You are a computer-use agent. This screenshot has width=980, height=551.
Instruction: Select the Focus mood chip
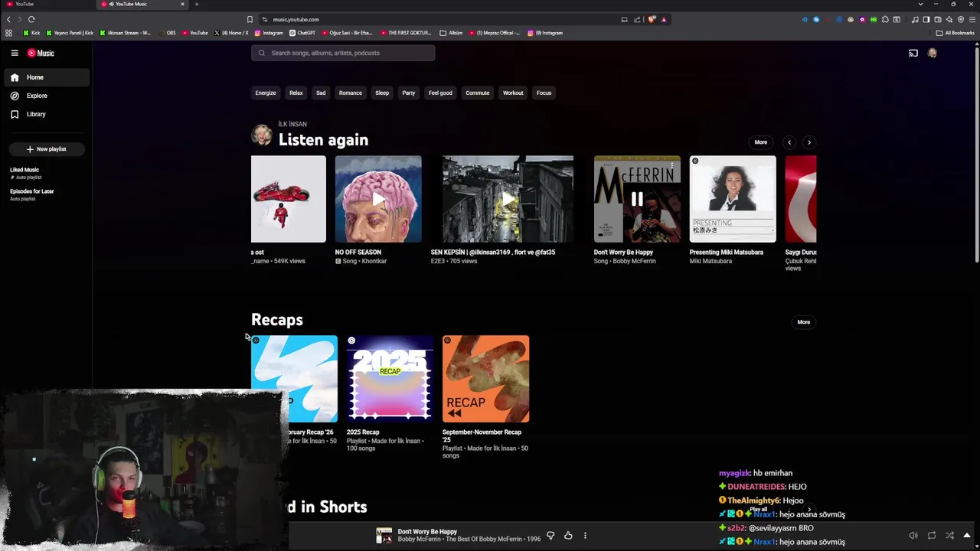tap(544, 93)
